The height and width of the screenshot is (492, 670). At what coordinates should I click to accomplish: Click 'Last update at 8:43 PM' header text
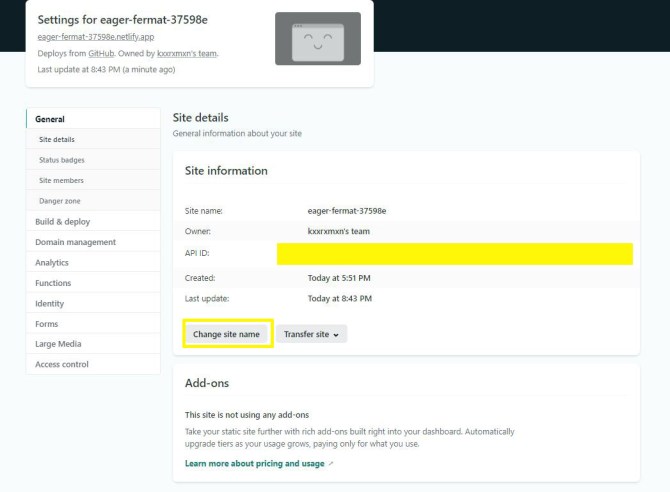pos(106,69)
